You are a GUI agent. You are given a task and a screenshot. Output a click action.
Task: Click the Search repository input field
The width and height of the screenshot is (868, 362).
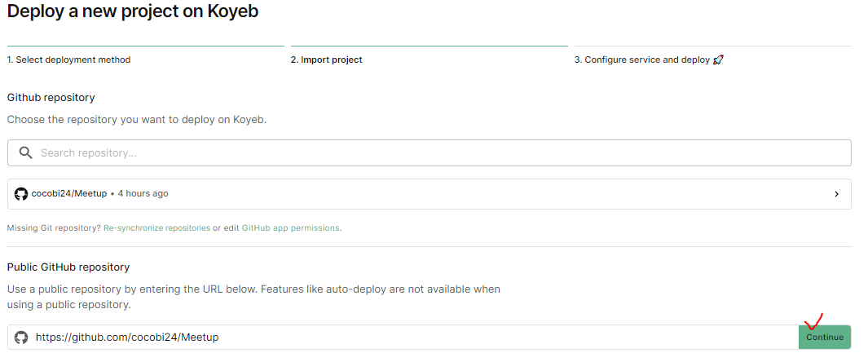click(x=429, y=152)
